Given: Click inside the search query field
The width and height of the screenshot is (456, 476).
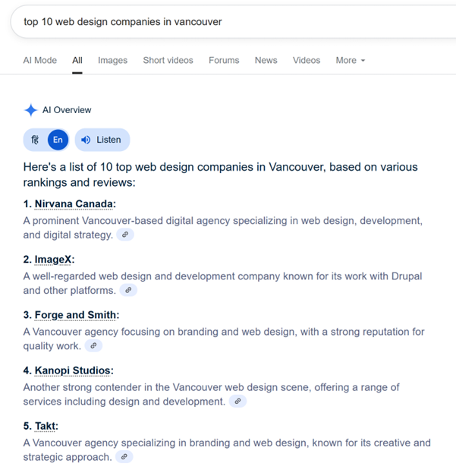Looking at the screenshot, I should 234,22.
